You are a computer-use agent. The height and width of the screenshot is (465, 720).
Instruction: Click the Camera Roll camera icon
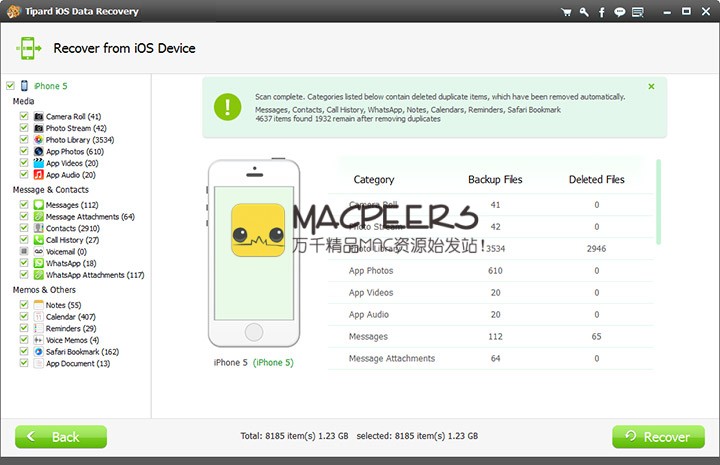point(39,117)
